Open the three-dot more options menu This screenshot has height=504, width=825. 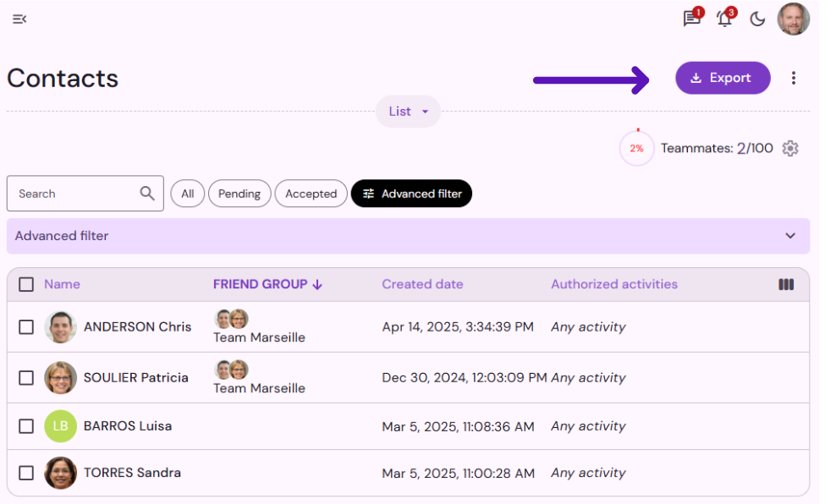click(794, 78)
